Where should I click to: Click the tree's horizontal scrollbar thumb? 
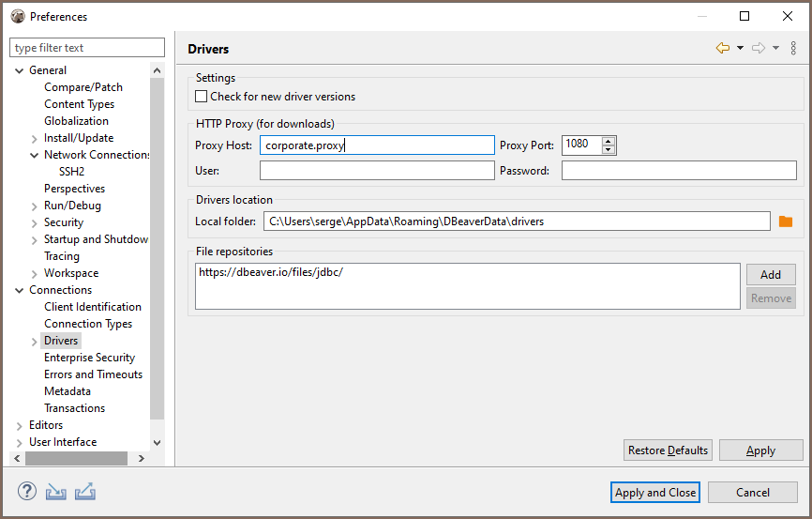[x=75, y=458]
